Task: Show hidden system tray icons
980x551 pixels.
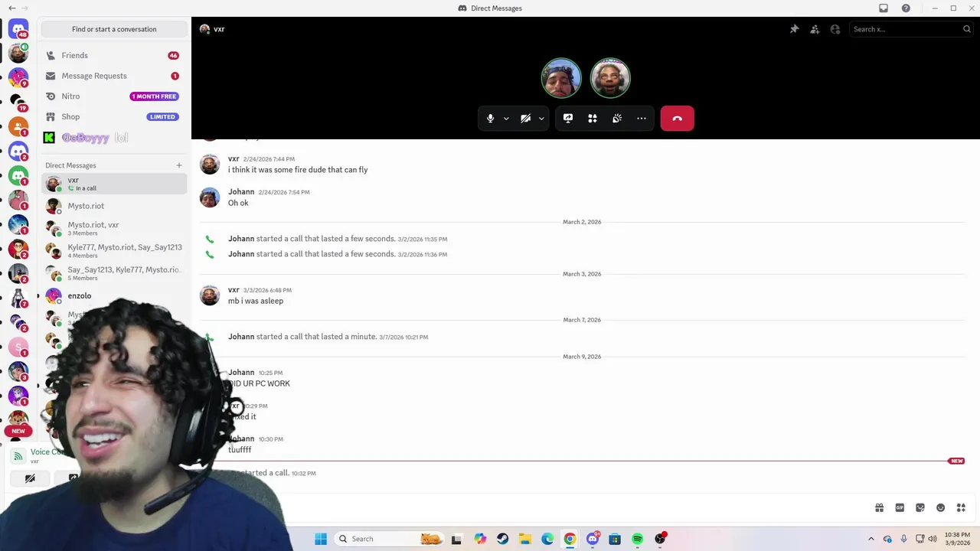Action: tap(871, 539)
